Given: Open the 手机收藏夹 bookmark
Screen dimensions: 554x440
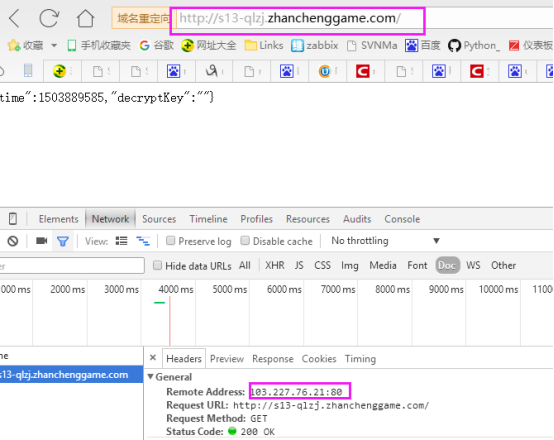Looking at the screenshot, I should 99,45.
